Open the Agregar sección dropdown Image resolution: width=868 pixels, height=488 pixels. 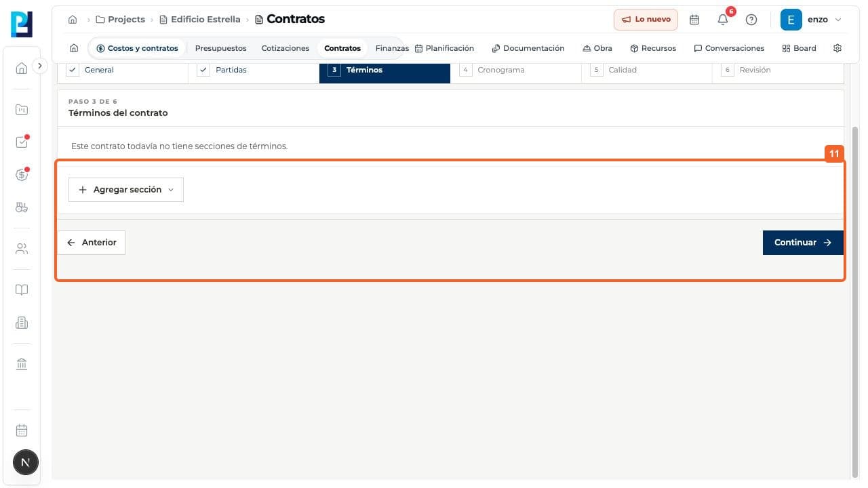[x=126, y=190]
